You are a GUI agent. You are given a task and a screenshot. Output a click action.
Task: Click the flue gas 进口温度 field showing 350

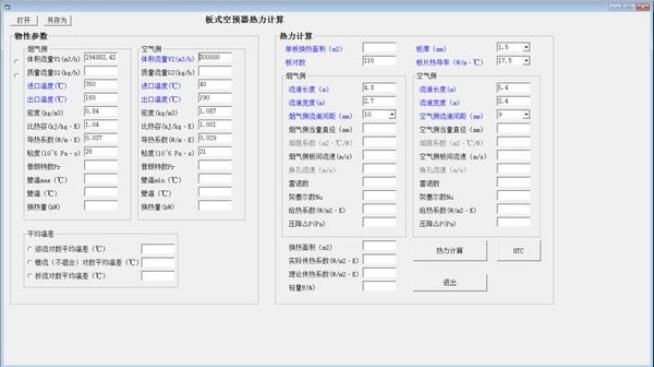pos(101,85)
